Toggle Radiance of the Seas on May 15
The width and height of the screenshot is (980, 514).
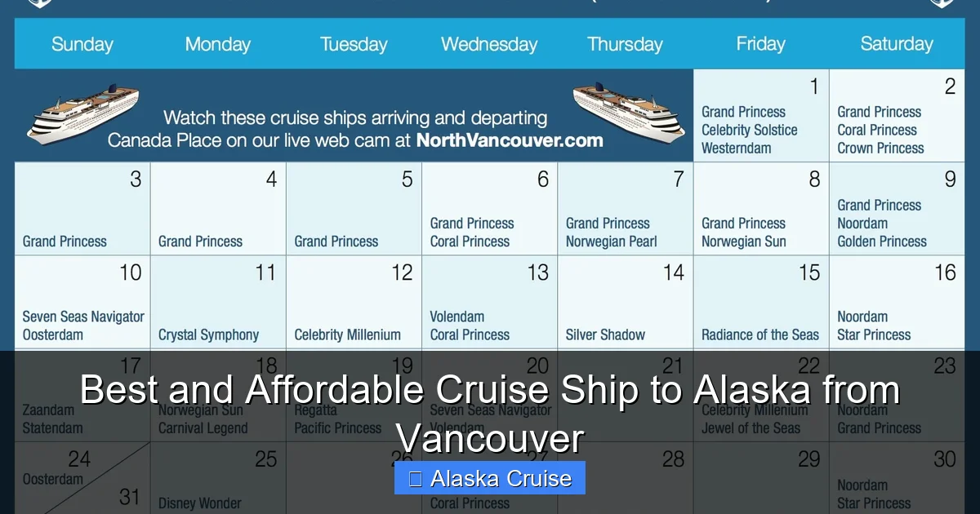pyautogui.click(x=760, y=335)
